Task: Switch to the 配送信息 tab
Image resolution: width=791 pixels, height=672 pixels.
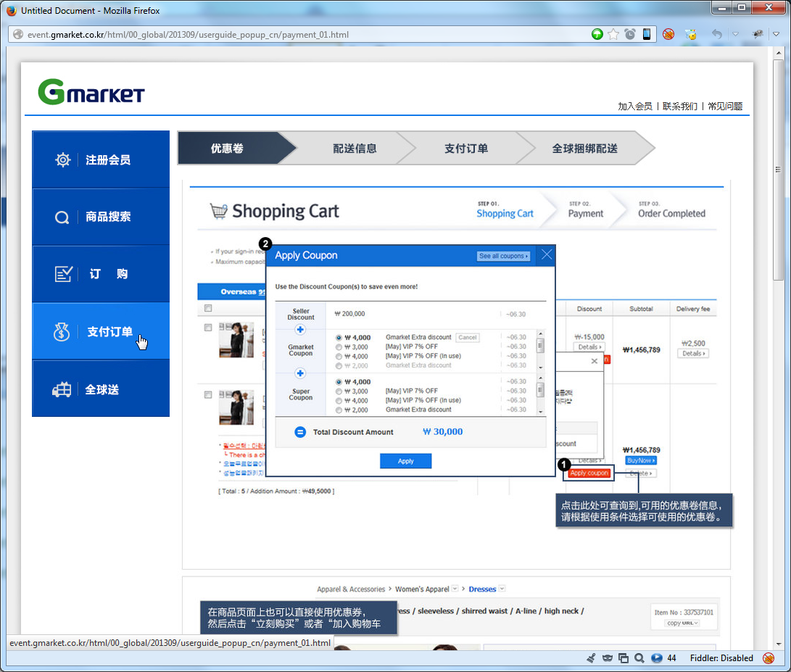Action: pos(355,149)
